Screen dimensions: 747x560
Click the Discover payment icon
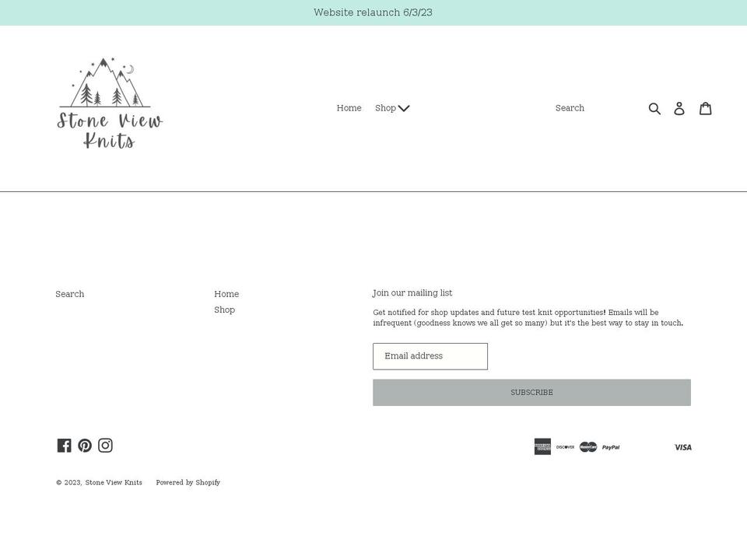pyautogui.click(x=566, y=446)
